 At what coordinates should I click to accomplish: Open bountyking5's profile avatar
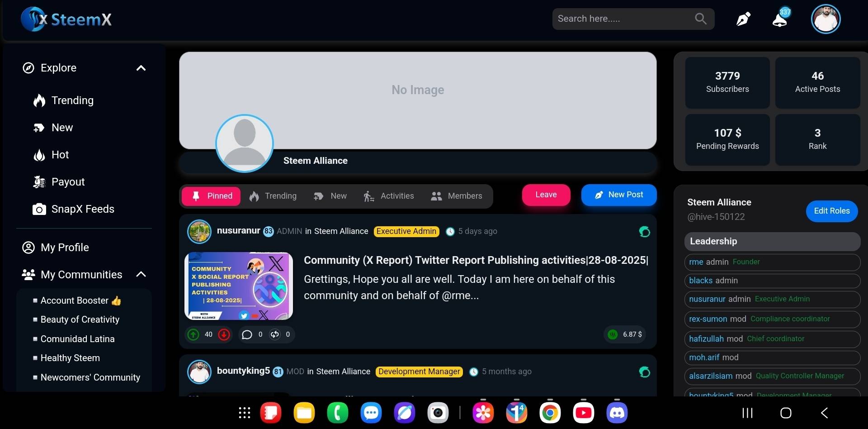(x=199, y=372)
